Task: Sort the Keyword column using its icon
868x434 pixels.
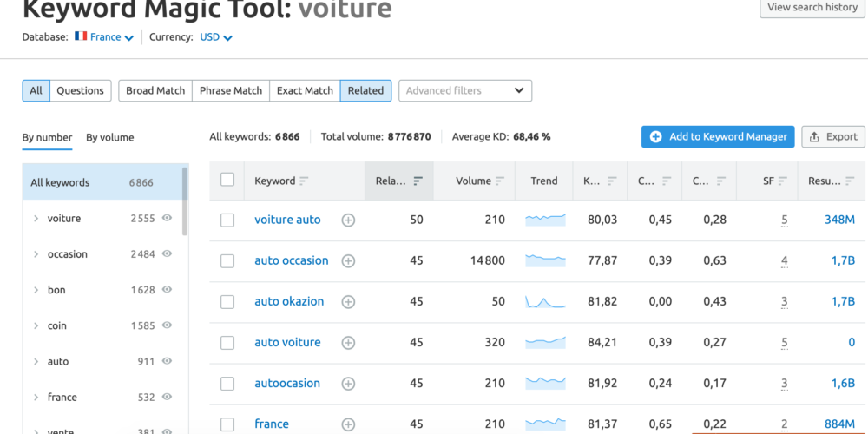Action: pyautogui.click(x=304, y=181)
